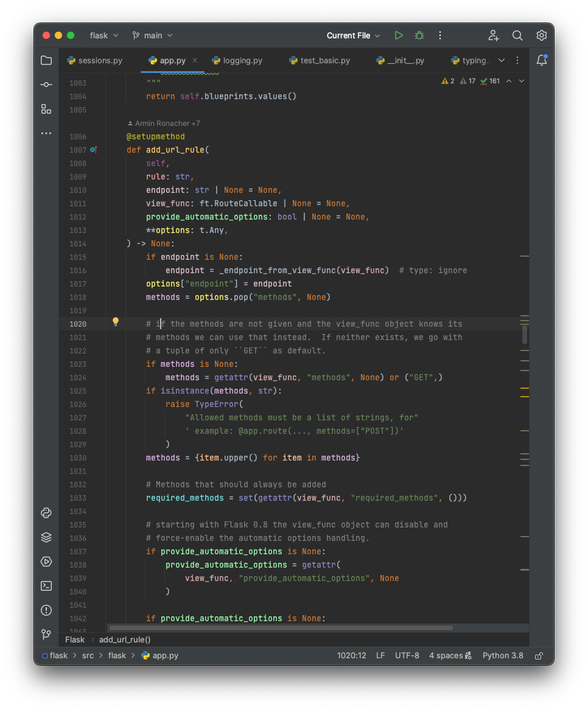
Task: Click the intention lightbulb on line 1020
Action: pos(116,322)
